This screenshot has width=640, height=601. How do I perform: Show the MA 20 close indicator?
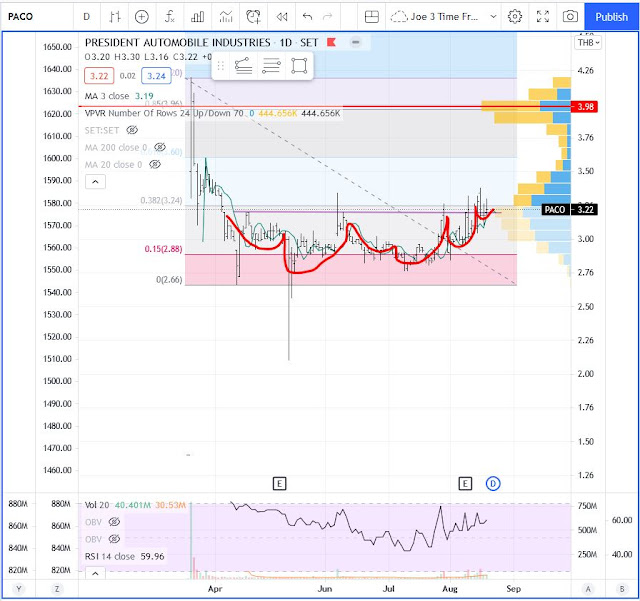click(x=155, y=164)
